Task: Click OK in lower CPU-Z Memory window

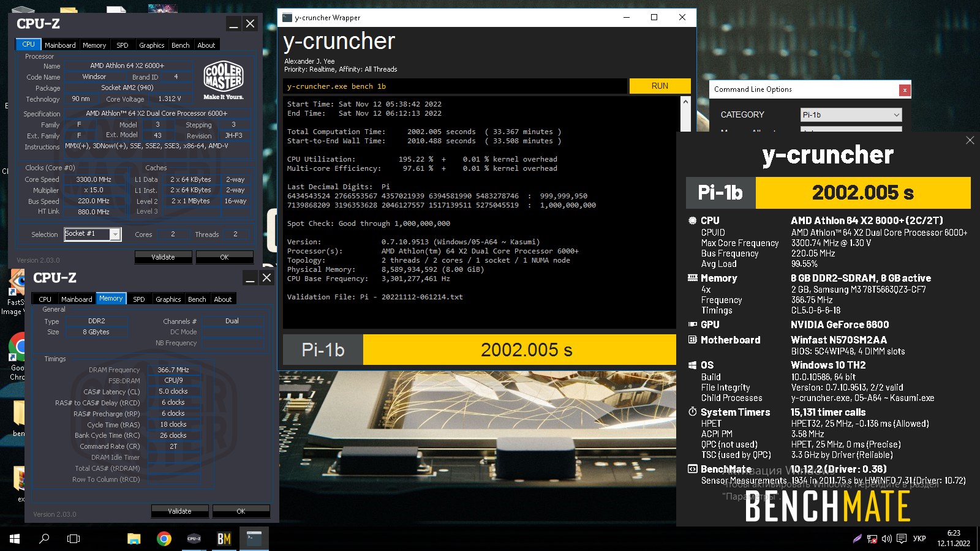Action: (241, 511)
